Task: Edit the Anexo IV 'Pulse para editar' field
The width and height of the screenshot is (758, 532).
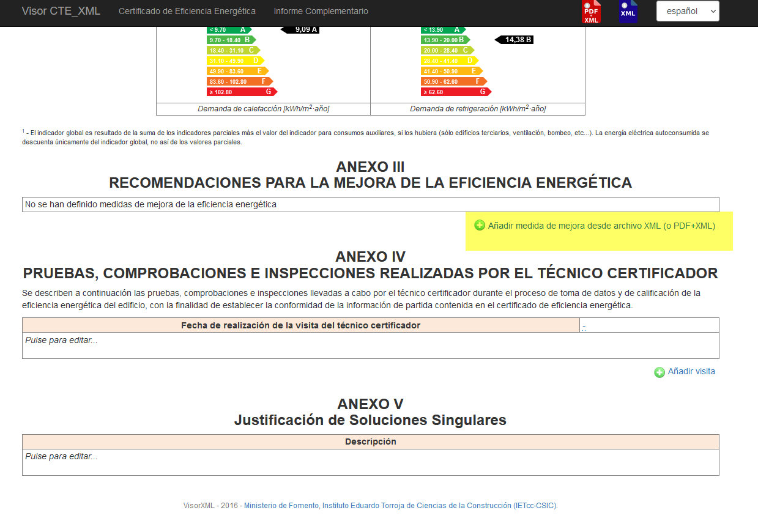Action: click(x=370, y=345)
